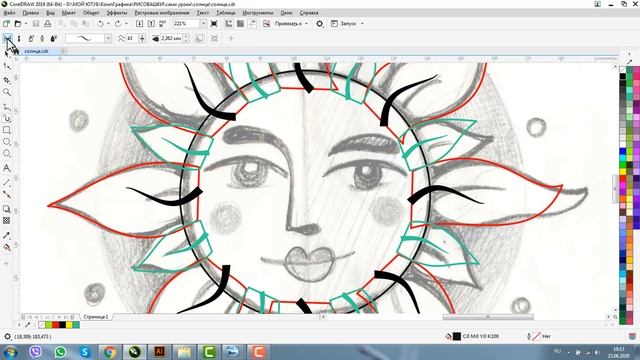Select the Interactive Fill bucket tool
Viewport: 640px width, 360px height.
click(7, 247)
